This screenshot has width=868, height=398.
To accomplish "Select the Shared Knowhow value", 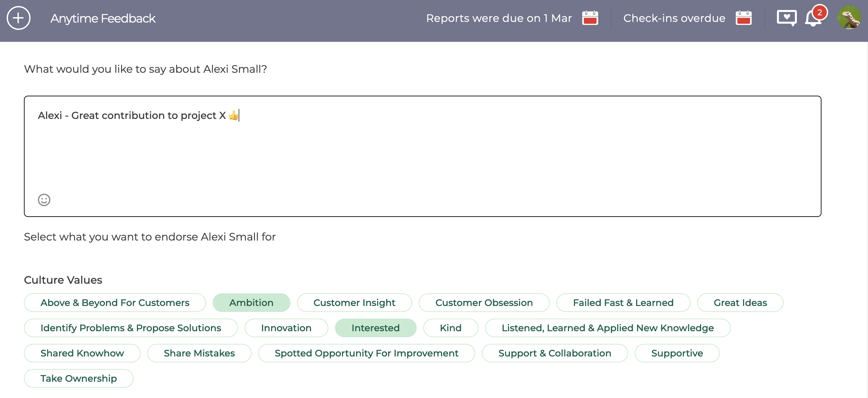I will pos(82,353).
